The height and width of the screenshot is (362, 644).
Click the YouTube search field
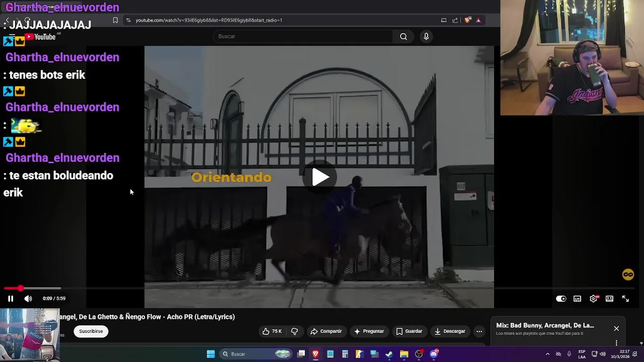point(303,36)
